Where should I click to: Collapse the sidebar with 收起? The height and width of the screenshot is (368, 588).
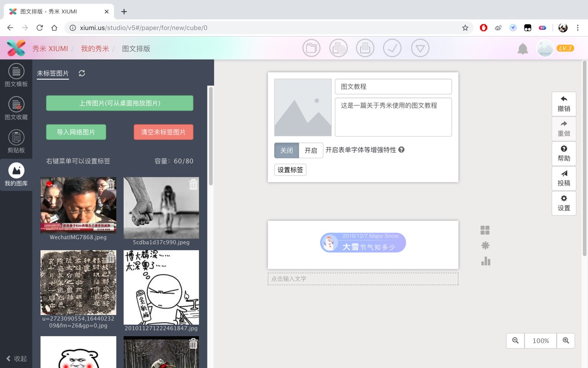[x=16, y=358]
